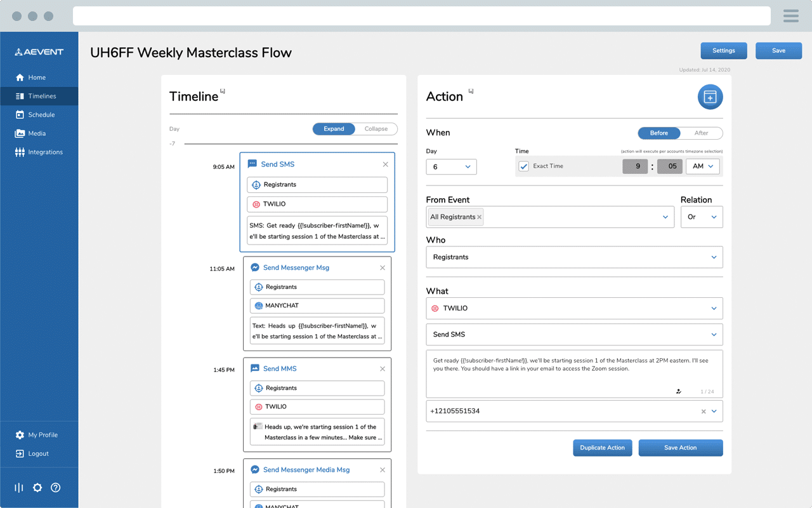Click Registrants field in Send Messenger Msg card
812x508 pixels.
pos(317,287)
